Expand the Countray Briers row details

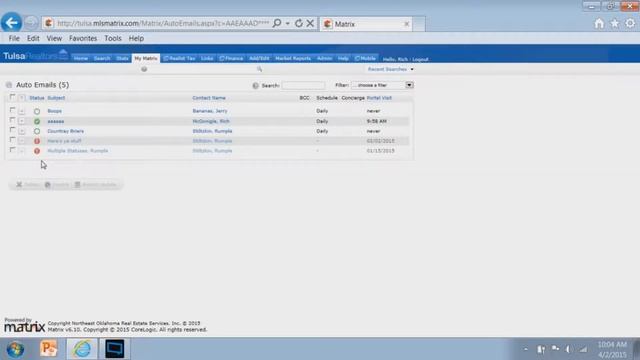(x=22, y=131)
